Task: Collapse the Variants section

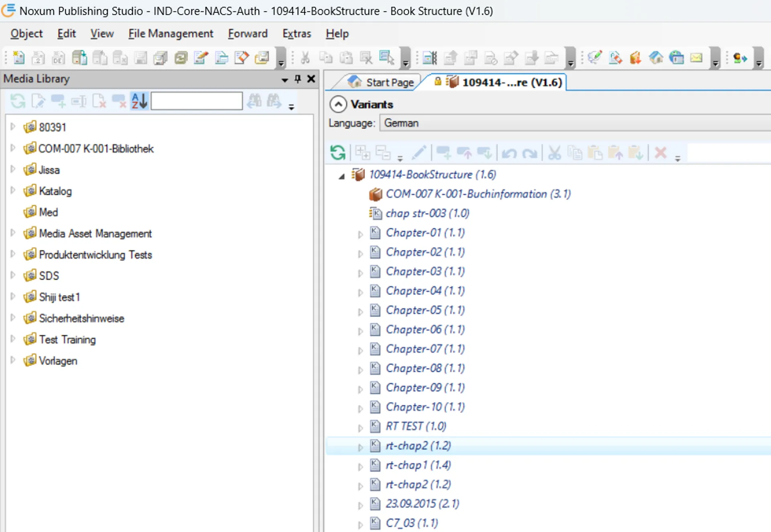Action: [338, 104]
